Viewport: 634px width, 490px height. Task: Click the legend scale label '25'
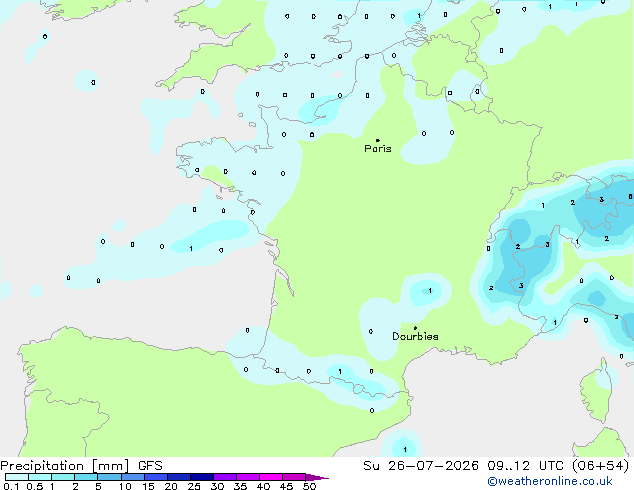pyautogui.click(x=194, y=486)
